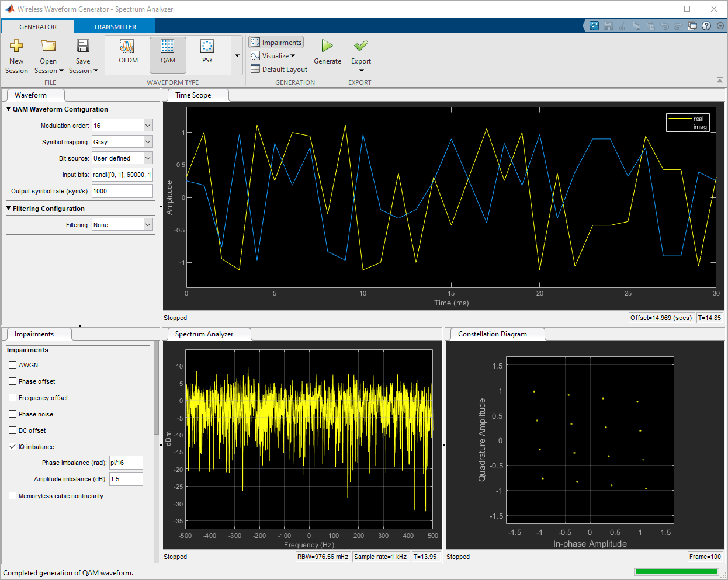
Task: Switch to the TRANSMITTER tab
Action: 114,26
